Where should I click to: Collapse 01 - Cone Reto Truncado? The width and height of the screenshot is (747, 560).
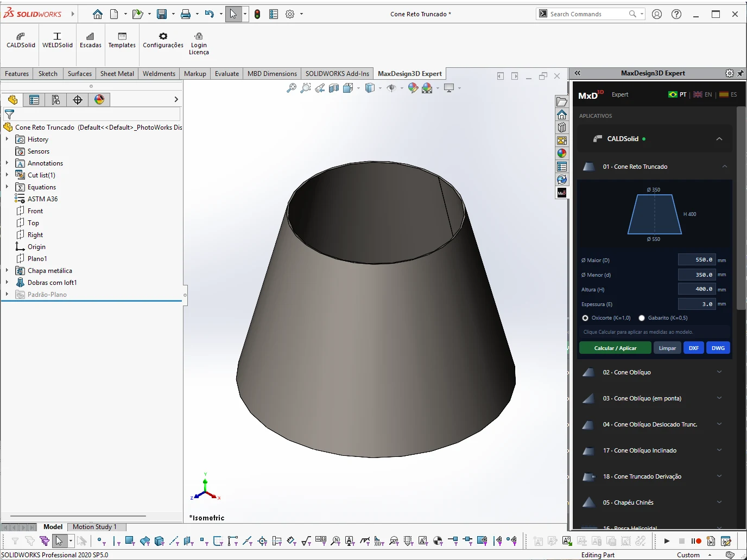click(x=725, y=167)
